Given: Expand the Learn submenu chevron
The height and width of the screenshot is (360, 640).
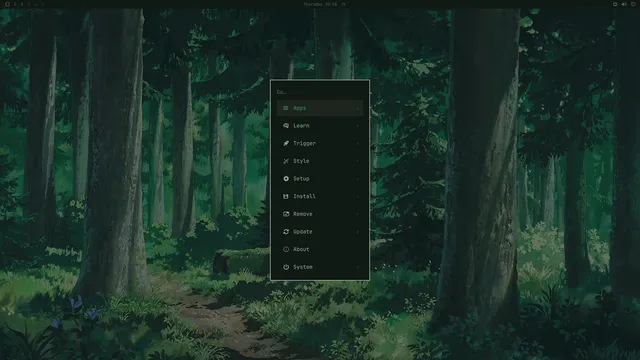Looking at the screenshot, I should (358, 126).
